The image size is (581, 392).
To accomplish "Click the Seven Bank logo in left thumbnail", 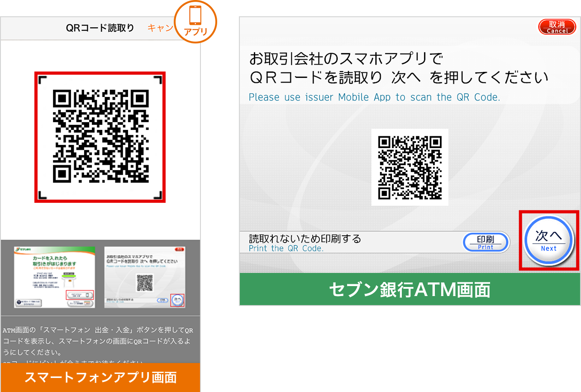I will [x=23, y=250].
